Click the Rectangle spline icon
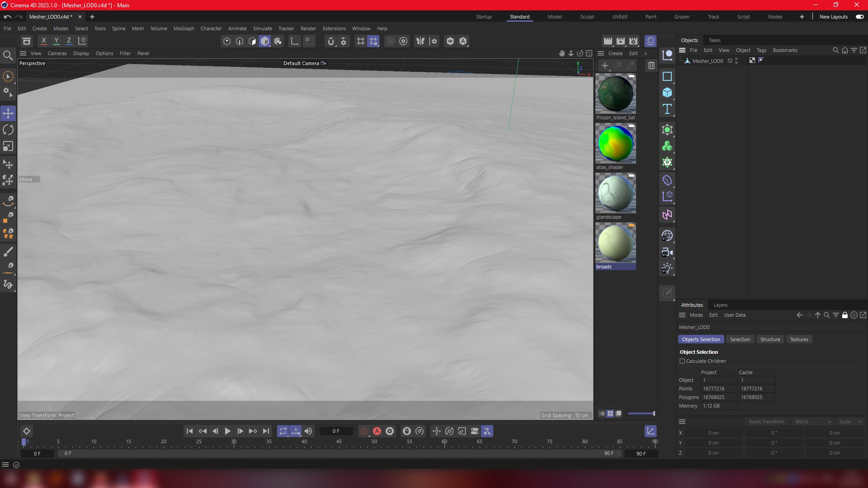This screenshot has height=488, width=868. (x=667, y=76)
